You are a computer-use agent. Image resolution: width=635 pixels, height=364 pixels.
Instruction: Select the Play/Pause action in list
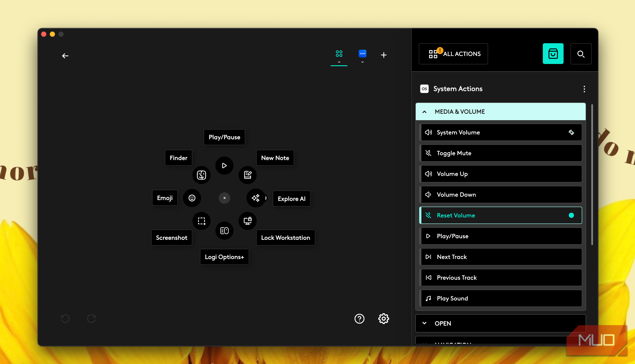pos(501,236)
